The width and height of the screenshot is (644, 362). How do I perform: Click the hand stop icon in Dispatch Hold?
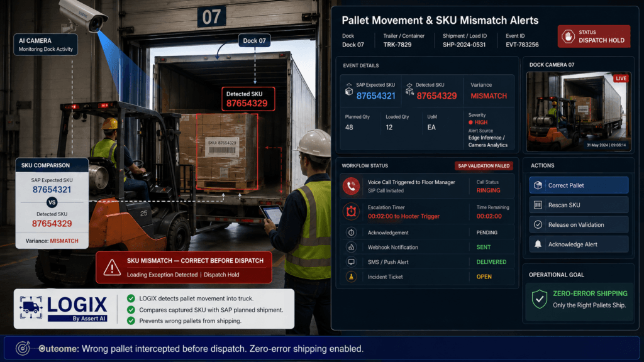(568, 36)
